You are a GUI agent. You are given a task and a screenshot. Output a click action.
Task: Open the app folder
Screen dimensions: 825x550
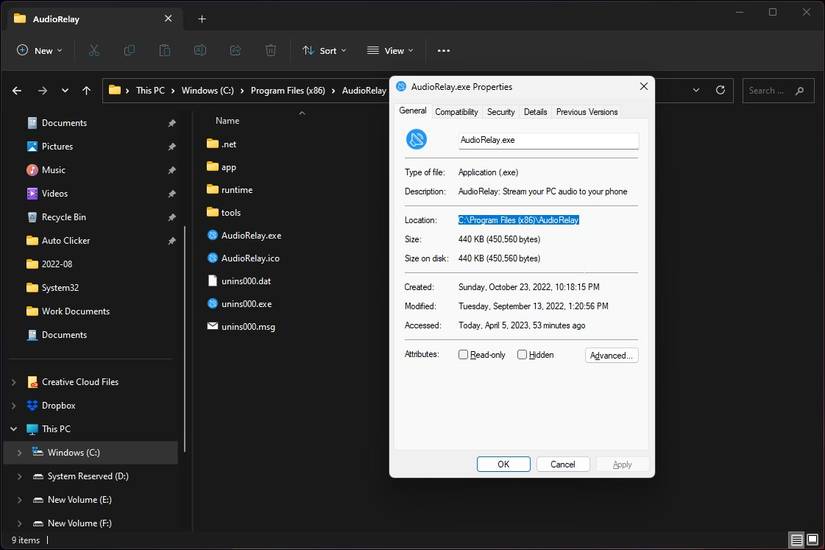click(x=222, y=167)
